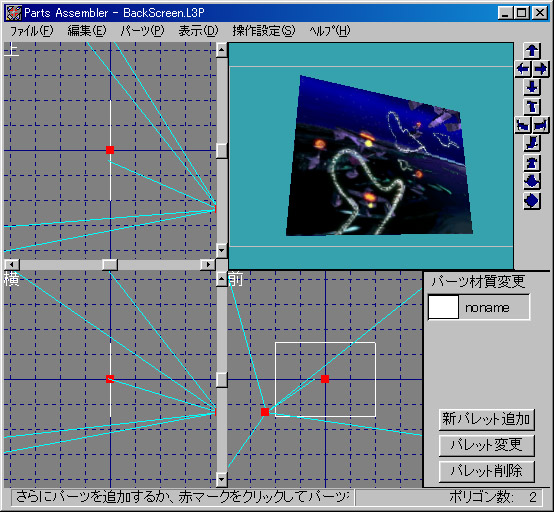Viewport: 554px width, 512px height.
Task: Click the straight up arrow view button
Action: pos(532,51)
